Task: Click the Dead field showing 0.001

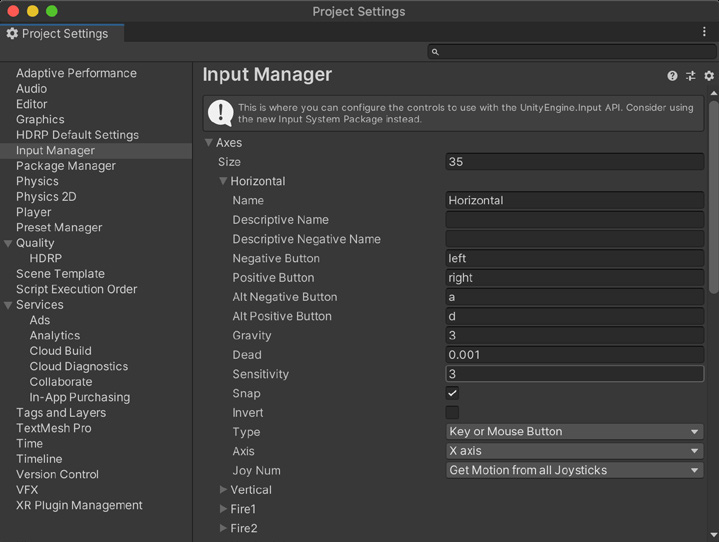Action: coord(575,354)
